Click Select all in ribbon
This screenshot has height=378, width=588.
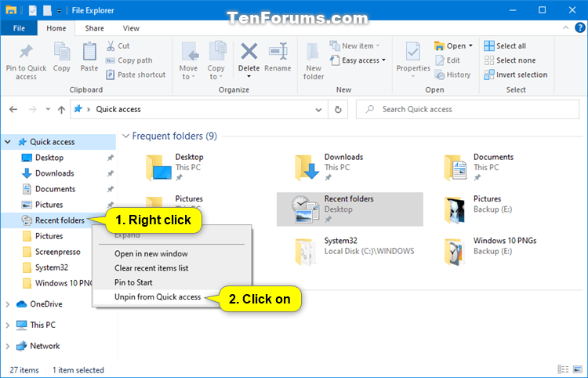tap(505, 45)
